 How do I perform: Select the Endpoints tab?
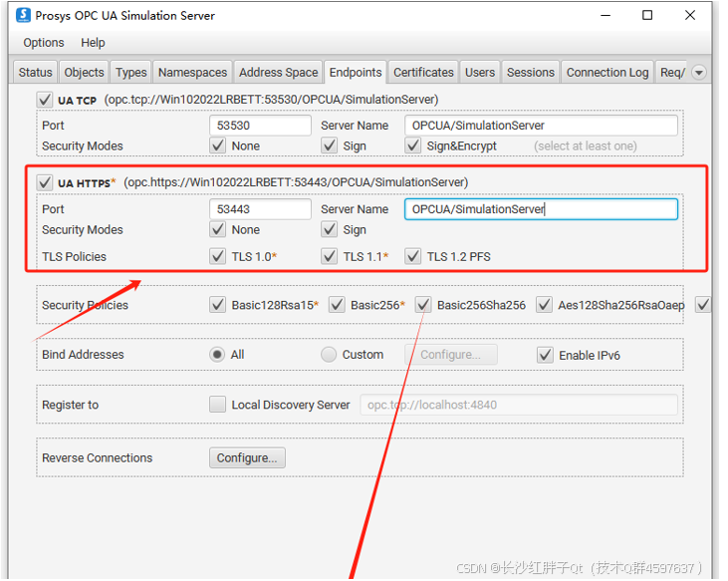356,73
